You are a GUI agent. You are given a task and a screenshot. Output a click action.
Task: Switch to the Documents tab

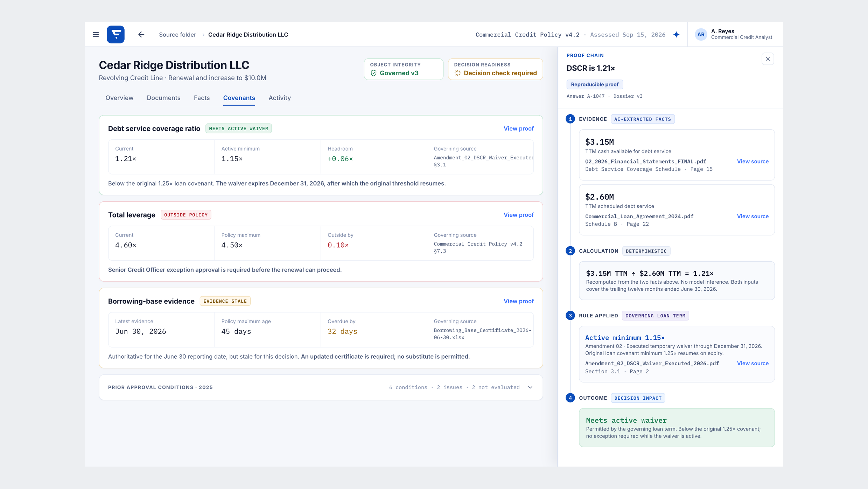163,98
